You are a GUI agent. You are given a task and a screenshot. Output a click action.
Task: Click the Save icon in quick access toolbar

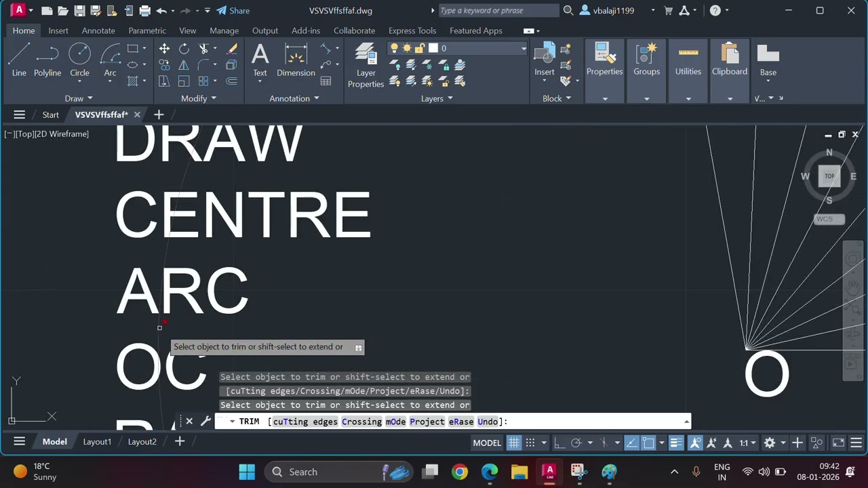pos(79,11)
